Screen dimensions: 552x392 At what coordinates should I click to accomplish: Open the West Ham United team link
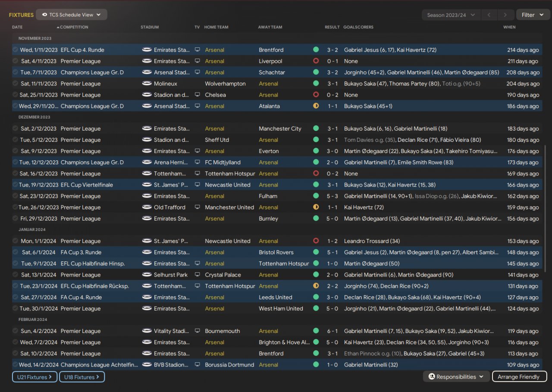[x=281, y=308]
